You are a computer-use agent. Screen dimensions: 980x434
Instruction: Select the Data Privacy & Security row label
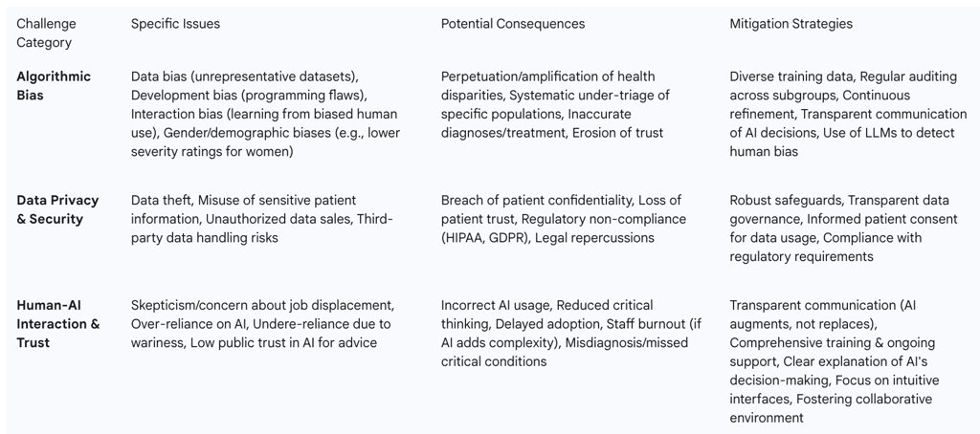(57, 209)
